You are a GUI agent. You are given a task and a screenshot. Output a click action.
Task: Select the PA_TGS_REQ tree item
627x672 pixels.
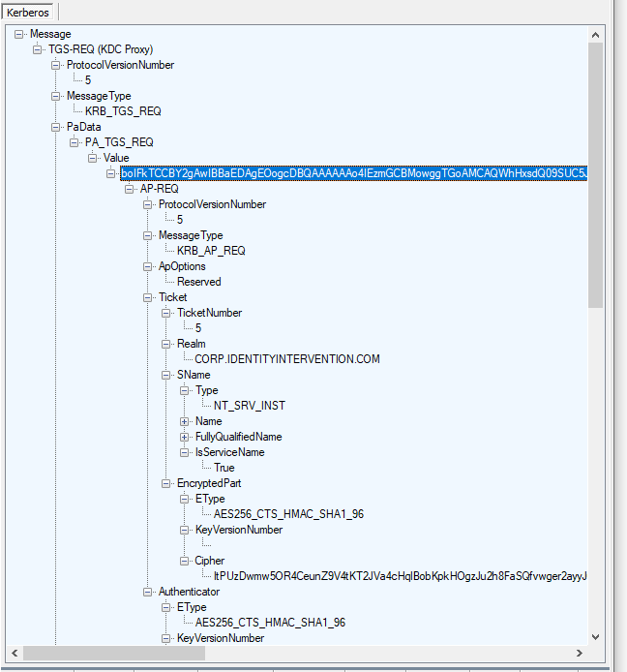pos(119,142)
